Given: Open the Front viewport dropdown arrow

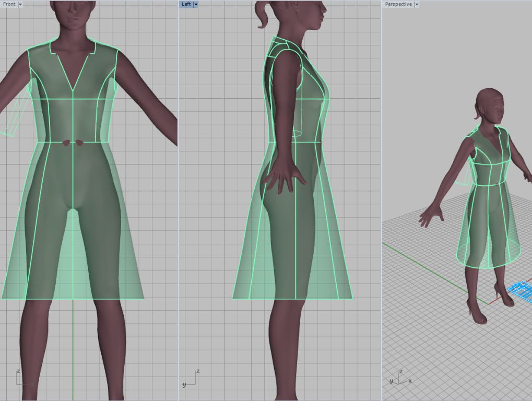Looking at the screenshot, I should (20, 4).
